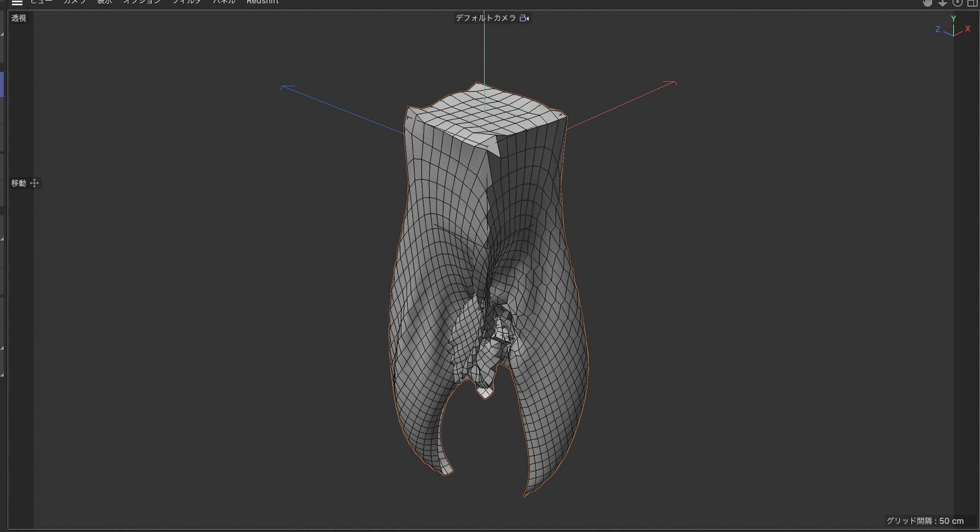Image resolution: width=980 pixels, height=532 pixels.
Task: Click the デフォルトカメラ camera label
Action: (486, 18)
